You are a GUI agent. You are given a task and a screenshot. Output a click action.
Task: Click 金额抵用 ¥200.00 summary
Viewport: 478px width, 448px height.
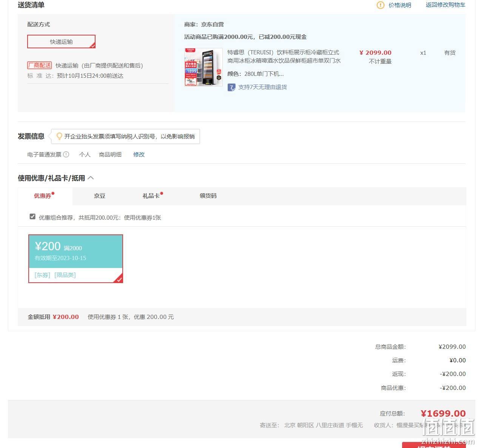[53, 317]
